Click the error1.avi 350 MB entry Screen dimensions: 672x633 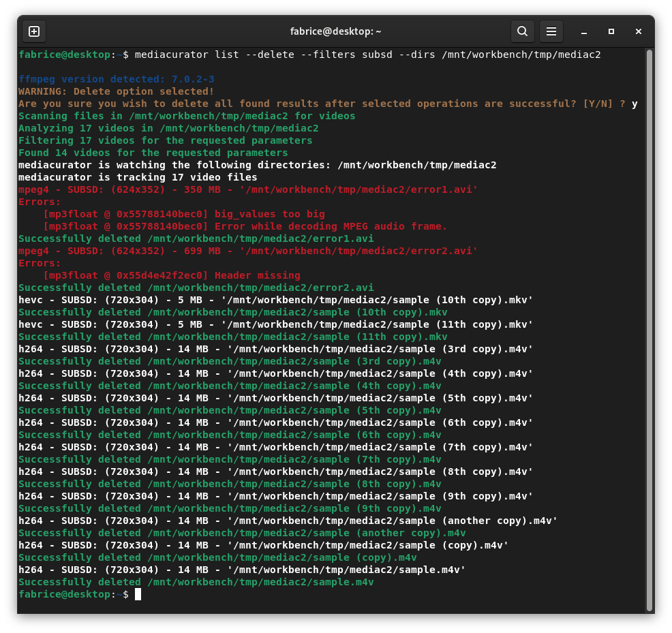pos(248,189)
